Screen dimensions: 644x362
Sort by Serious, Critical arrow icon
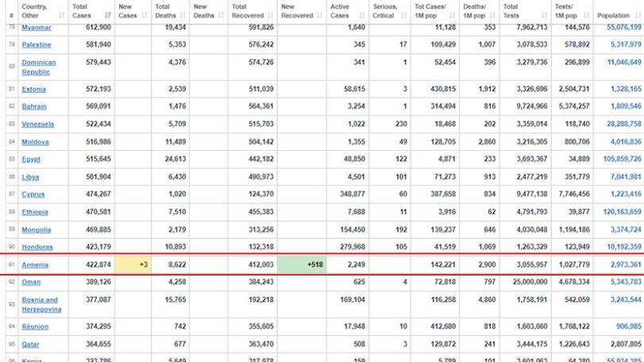click(x=403, y=16)
